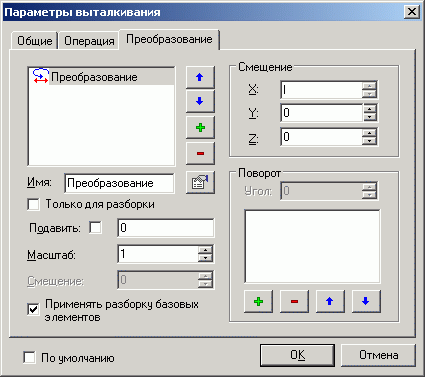Edit the Имя text field

(119, 183)
